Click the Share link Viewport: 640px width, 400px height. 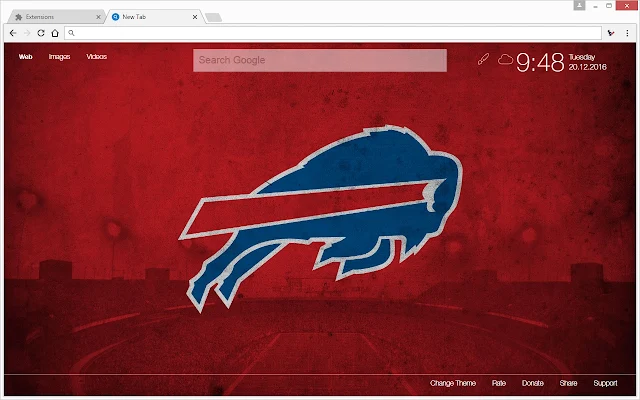pos(568,383)
